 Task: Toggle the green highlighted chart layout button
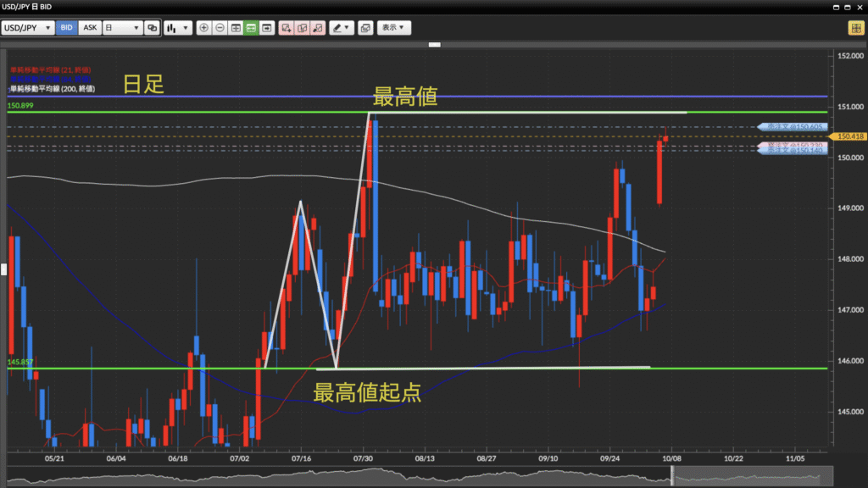click(x=251, y=28)
